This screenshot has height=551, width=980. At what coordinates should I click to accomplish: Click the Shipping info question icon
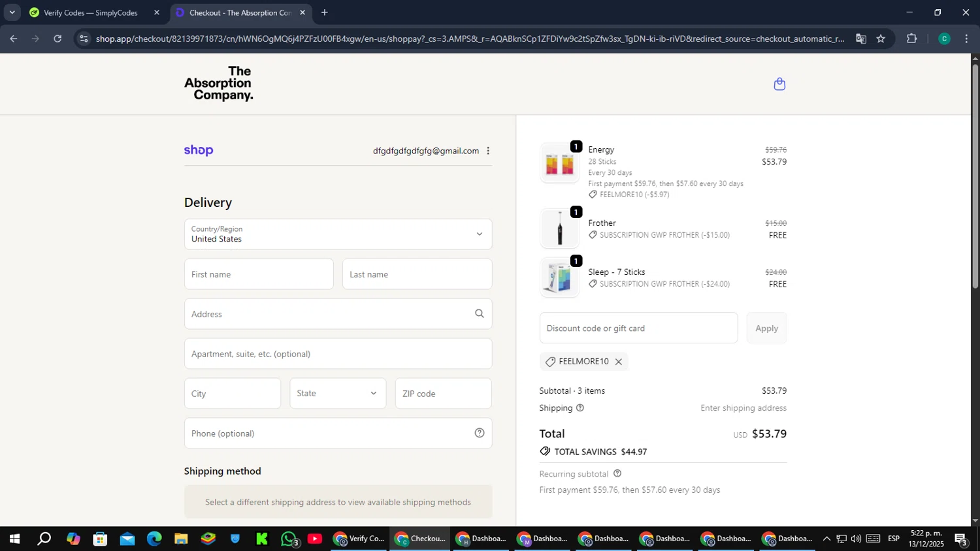[x=580, y=408]
